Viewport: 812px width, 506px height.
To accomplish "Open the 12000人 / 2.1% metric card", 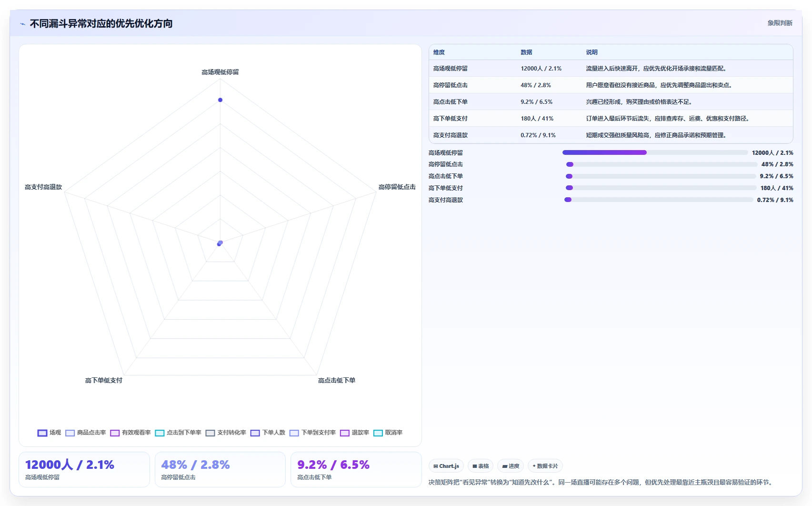I will click(84, 469).
